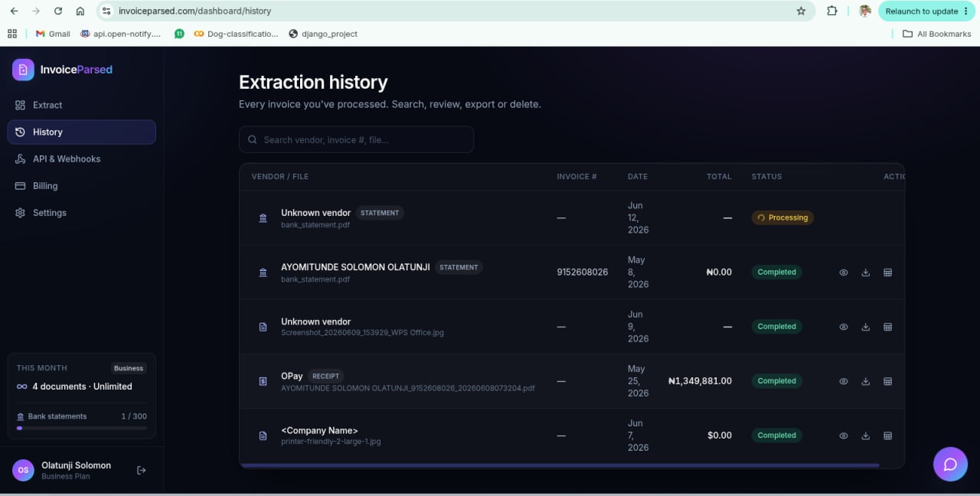Viewport: 980px width, 496px height.
Task: Click the DATE column header
Action: tap(638, 176)
